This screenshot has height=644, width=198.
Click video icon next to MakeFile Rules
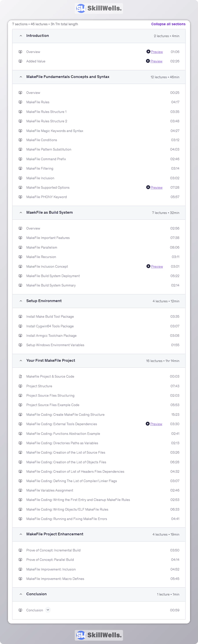pyautogui.click(x=20, y=102)
